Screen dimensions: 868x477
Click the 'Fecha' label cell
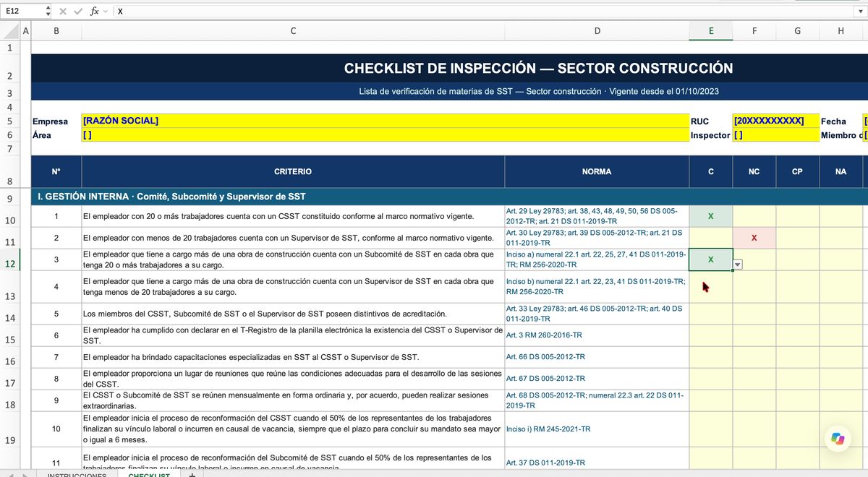(841, 121)
